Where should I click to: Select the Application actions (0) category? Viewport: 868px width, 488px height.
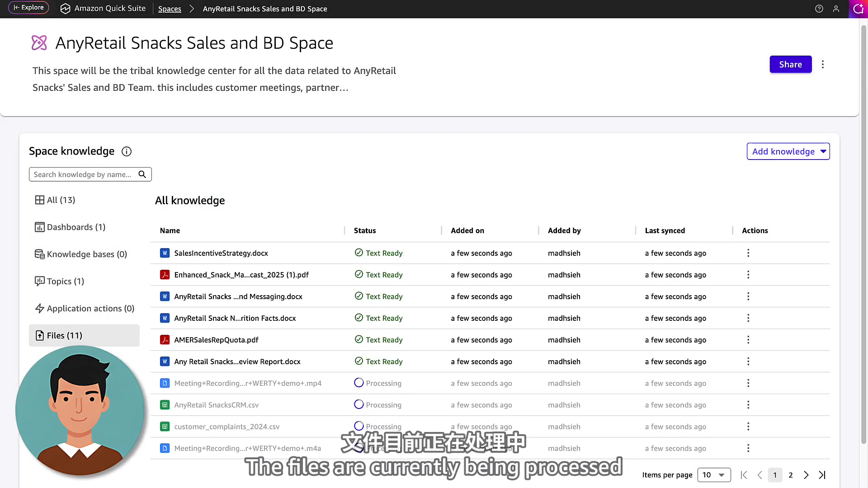[x=85, y=308]
